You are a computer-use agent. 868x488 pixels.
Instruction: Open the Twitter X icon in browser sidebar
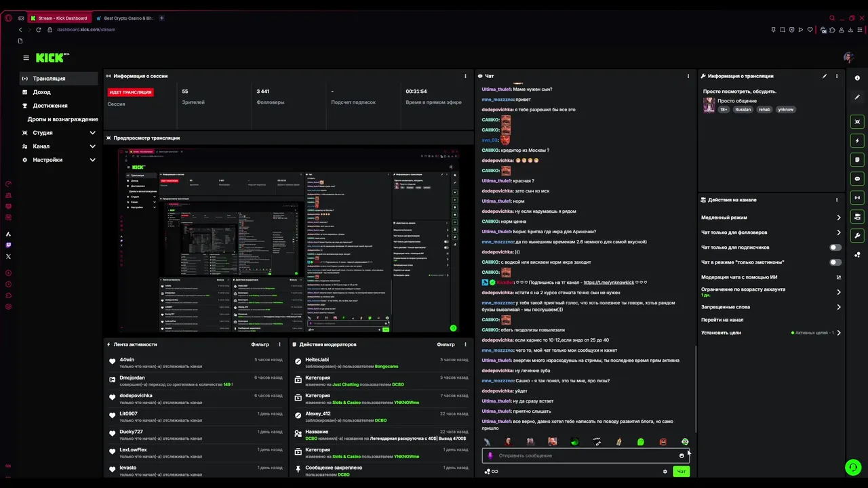[x=8, y=256]
